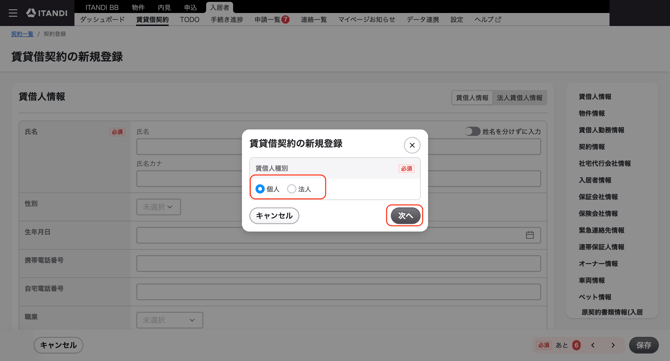
Task: Jump to 保証会社情報 in side navigation
Action: point(598,197)
